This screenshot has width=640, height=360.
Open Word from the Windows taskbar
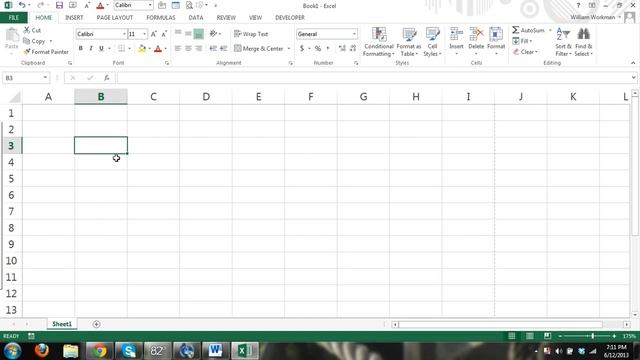pyautogui.click(x=215, y=351)
